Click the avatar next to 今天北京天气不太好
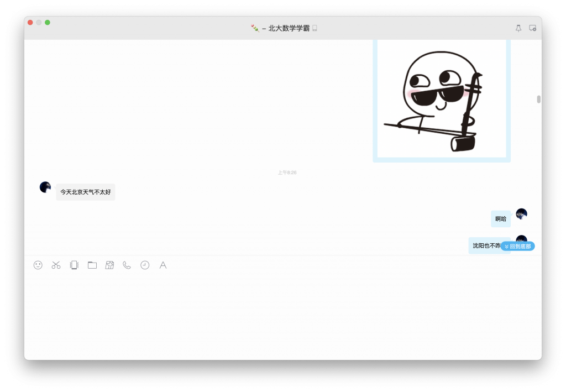Viewport: 566px width, 392px height. [x=44, y=187]
